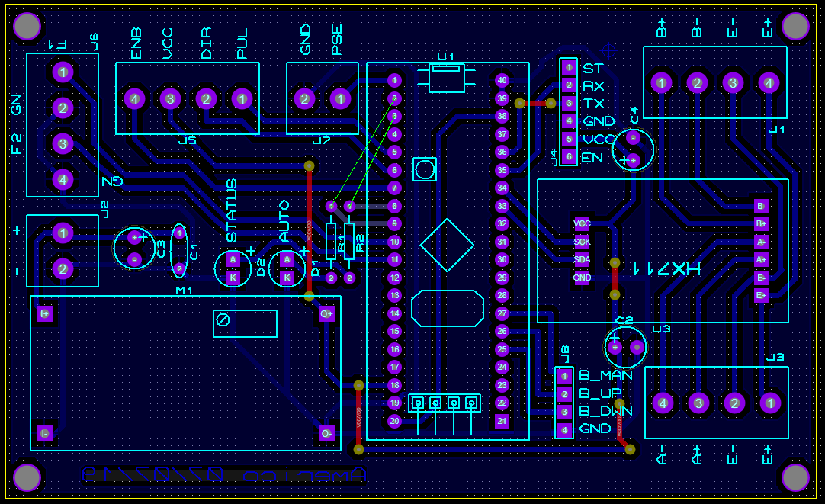Screen dimensions: 825x504
Task: Select pin 10 of U1 module
Action: (x=394, y=242)
